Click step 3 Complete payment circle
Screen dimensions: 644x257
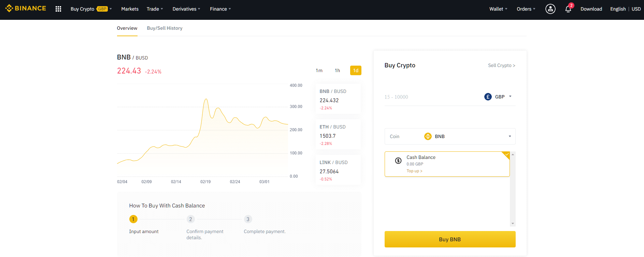pyautogui.click(x=248, y=219)
